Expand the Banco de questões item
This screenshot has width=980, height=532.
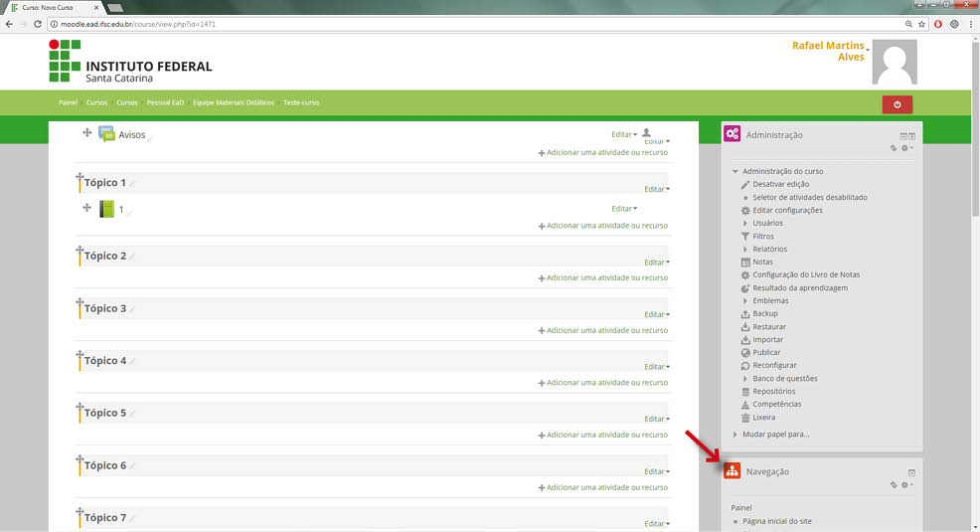pos(745,379)
